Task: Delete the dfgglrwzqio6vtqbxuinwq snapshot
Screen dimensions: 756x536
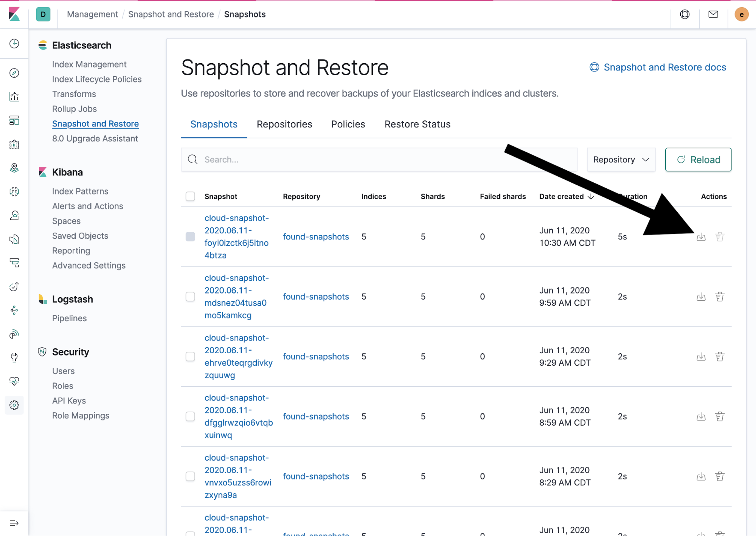Action: point(719,416)
